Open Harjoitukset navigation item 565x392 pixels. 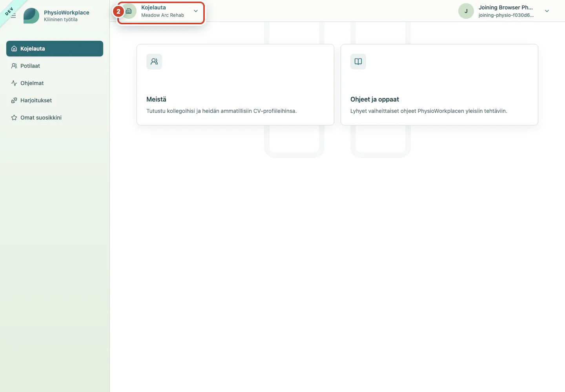(x=55, y=100)
